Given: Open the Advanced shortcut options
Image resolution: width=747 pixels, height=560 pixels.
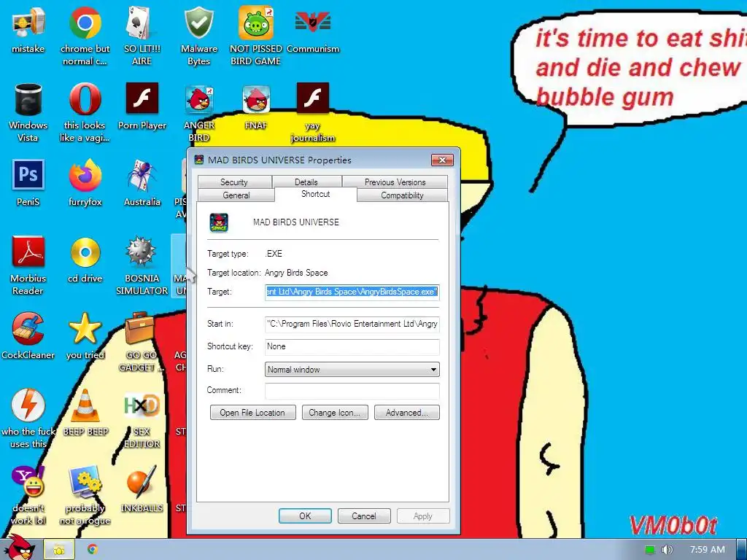Looking at the screenshot, I should tap(407, 413).
